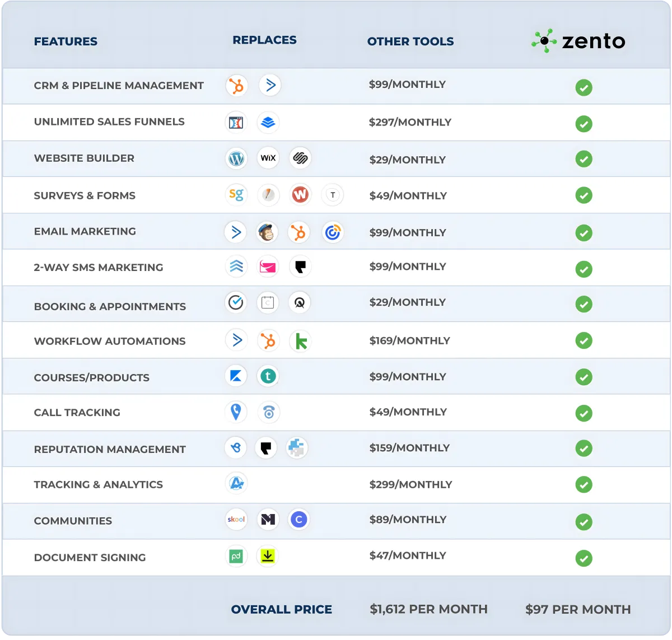Screen dimensions: 672x640
Task: Click the '$299/MONTHLY' price
Action: (410, 484)
